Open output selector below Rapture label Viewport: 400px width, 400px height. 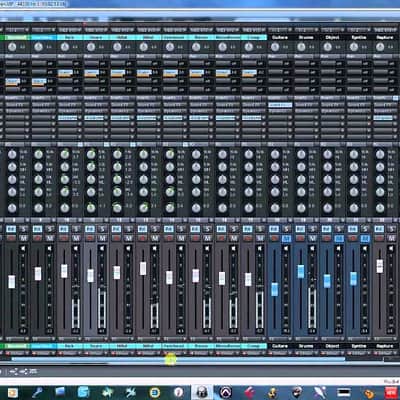(x=385, y=353)
